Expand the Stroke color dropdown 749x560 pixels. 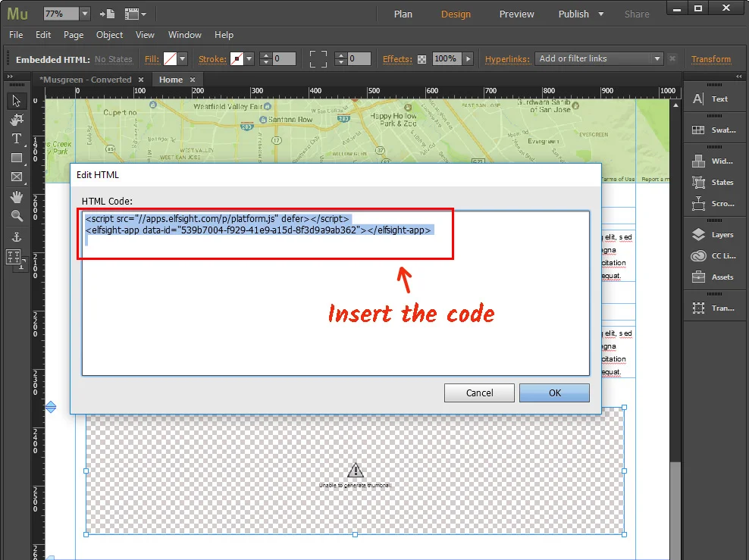click(x=249, y=58)
